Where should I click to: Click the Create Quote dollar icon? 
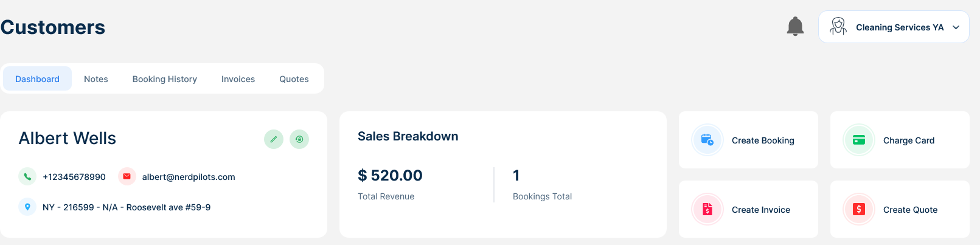[x=859, y=209]
